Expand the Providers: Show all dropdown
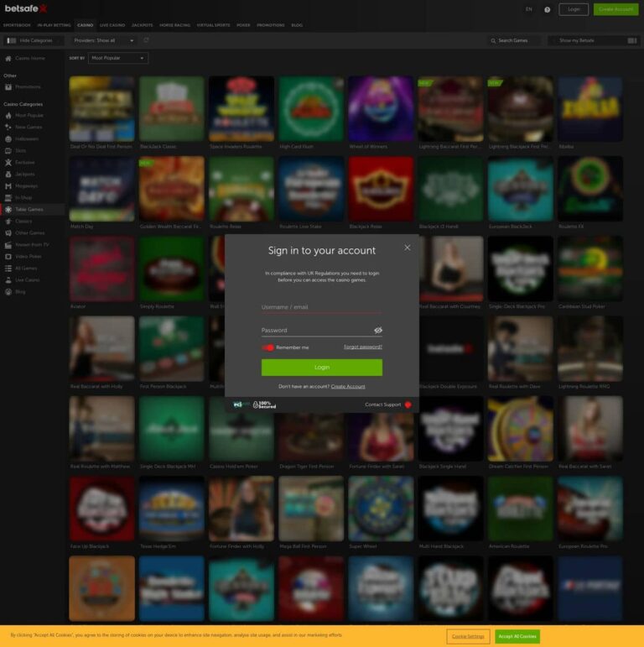This screenshot has height=647, width=644. click(104, 40)
